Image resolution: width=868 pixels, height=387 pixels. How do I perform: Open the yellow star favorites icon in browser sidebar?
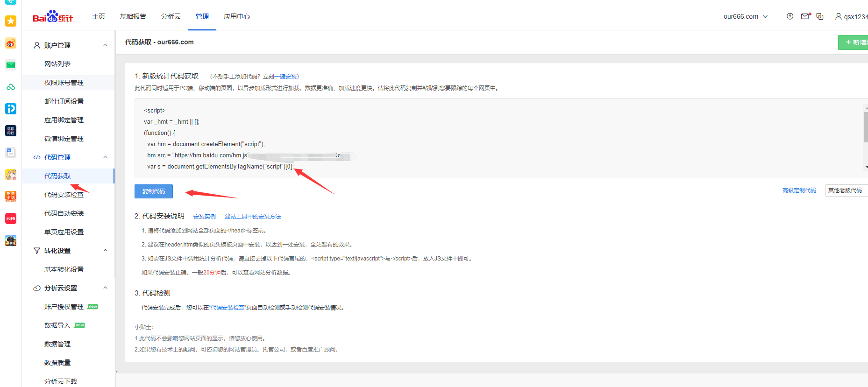11,21
